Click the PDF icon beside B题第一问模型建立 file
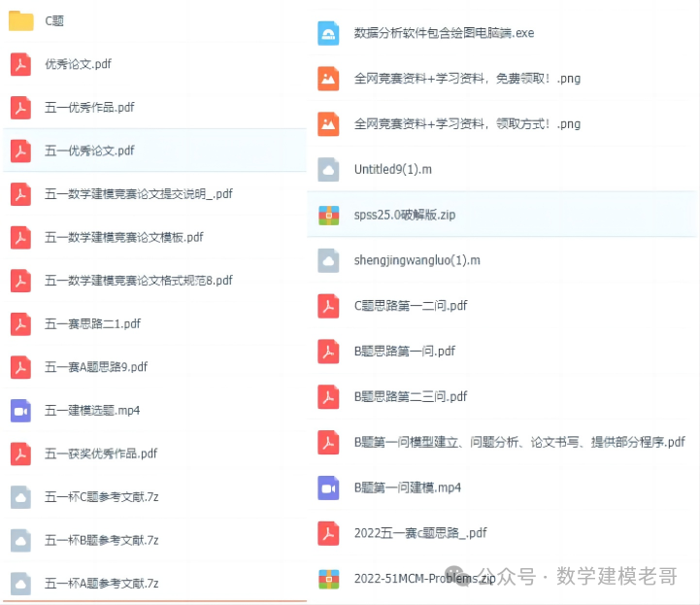The width and height of the screenshot is (700, 605). click(x=328, y=443)
